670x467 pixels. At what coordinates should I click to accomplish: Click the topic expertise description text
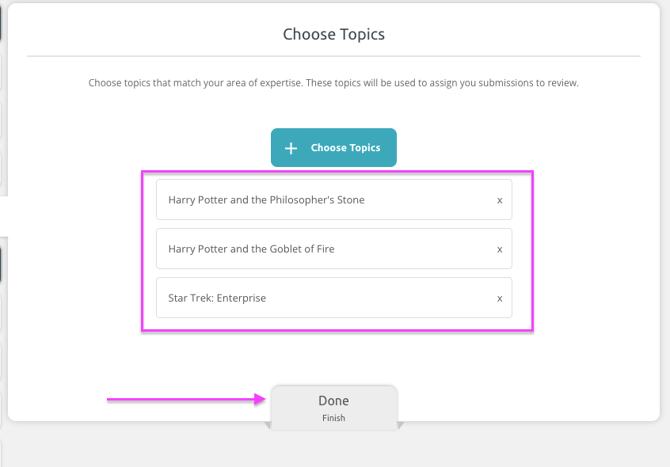(333, 83)
